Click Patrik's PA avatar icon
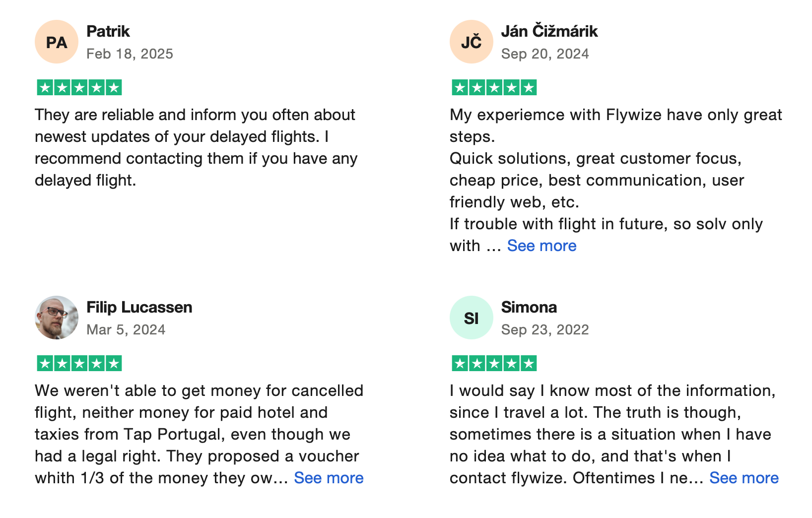812x518 pixels. pyautogui.click(x=57, y=42)
